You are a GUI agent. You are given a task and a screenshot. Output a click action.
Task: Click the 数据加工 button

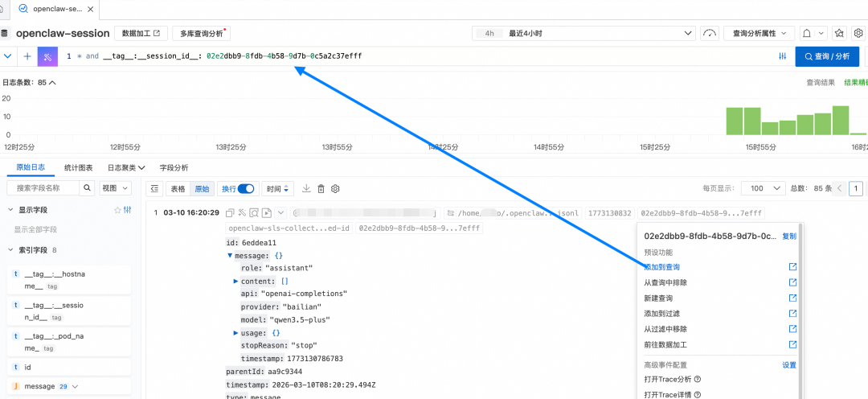pyautogui.click(x=141, y=33)
